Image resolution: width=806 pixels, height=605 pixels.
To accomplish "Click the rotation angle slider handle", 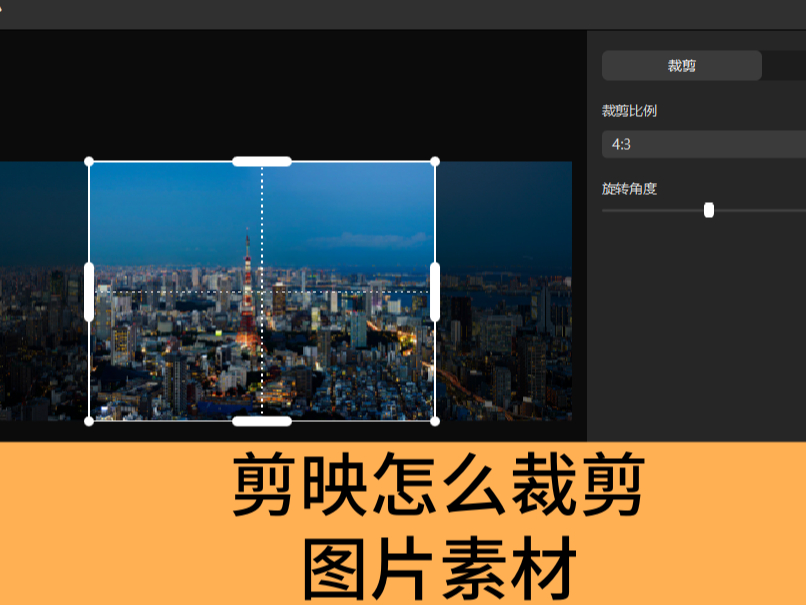I will pyautogui.click(x=709, y=210).
